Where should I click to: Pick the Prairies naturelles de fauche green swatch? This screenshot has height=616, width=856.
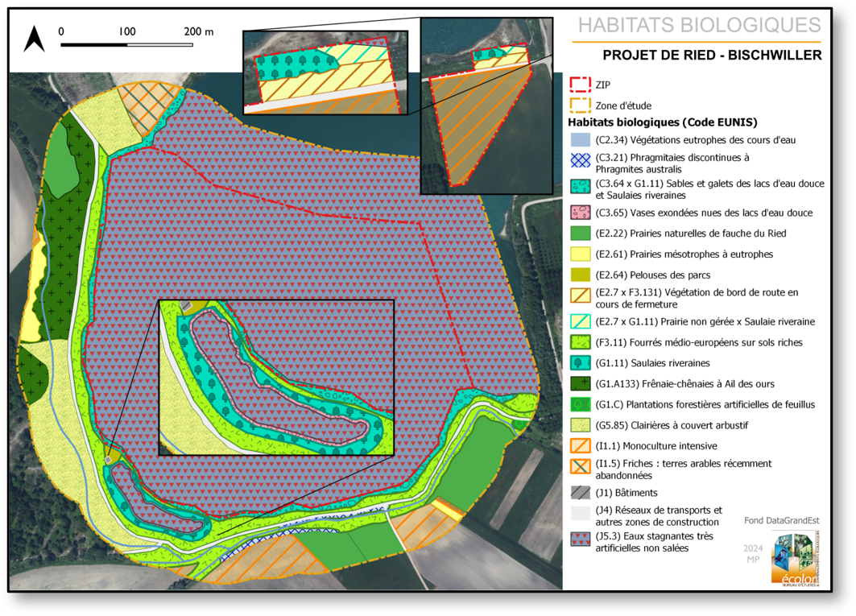pyautogui.click(x=581, y=234)
